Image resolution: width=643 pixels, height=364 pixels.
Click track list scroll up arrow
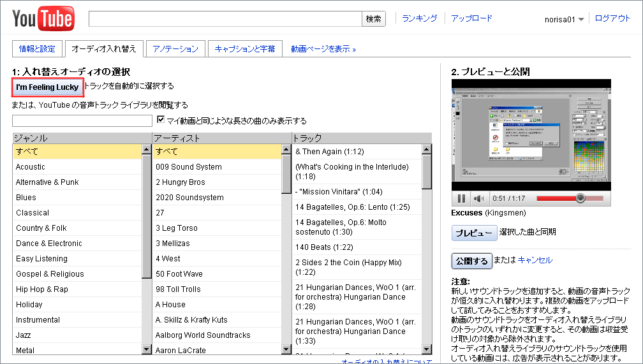pyautogui.click(x=427, y=149)
